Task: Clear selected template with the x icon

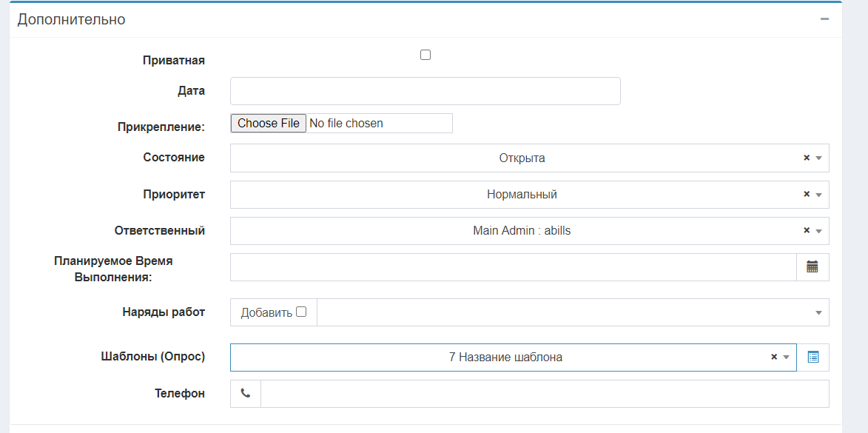Action: pyautogui.click(x=774, y=357)
